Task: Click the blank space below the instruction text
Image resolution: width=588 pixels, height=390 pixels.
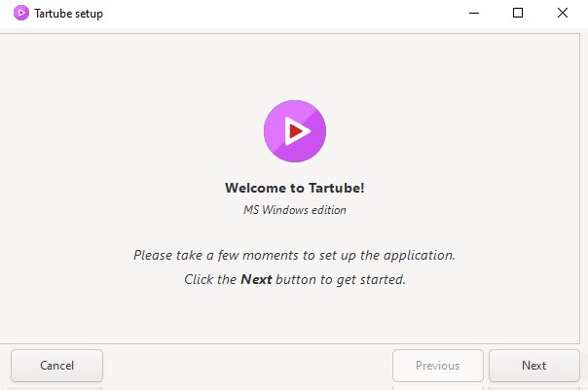Action: (x=295, y=315)
